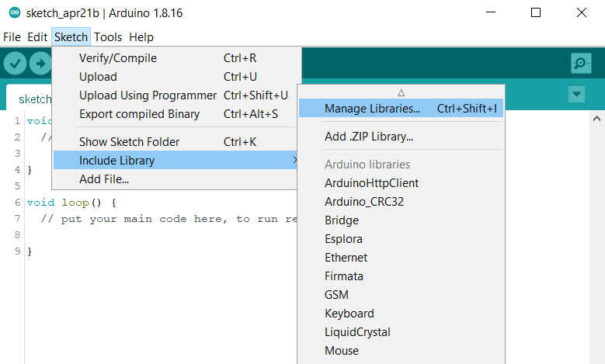This screenshot has width=605, height=364.
Task: Click the Upload arrow toolbar button
Action: (40, 63)
